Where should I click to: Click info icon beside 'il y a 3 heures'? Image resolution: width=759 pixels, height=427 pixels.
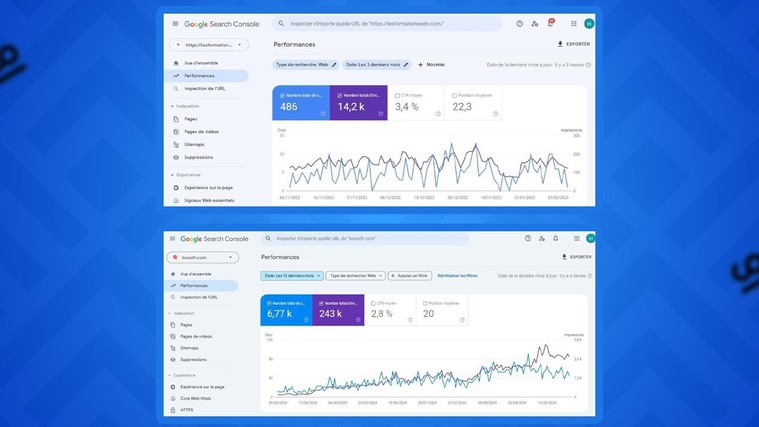[588, 65]
